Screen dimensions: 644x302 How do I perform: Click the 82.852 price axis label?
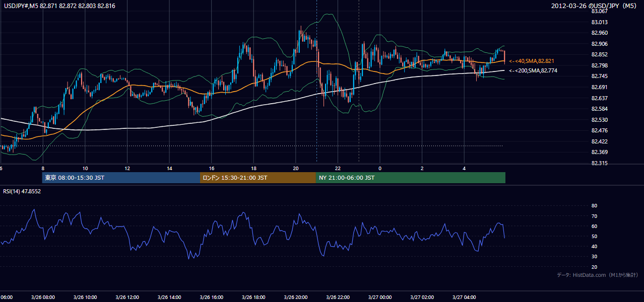599,54
